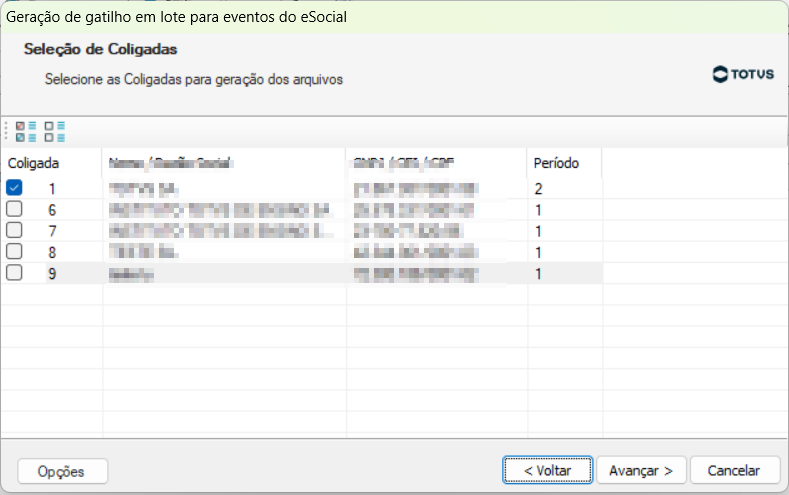Enable the checkbox for Coligada 7
This screenshot has height=495, width=789.
pos(14,230)
